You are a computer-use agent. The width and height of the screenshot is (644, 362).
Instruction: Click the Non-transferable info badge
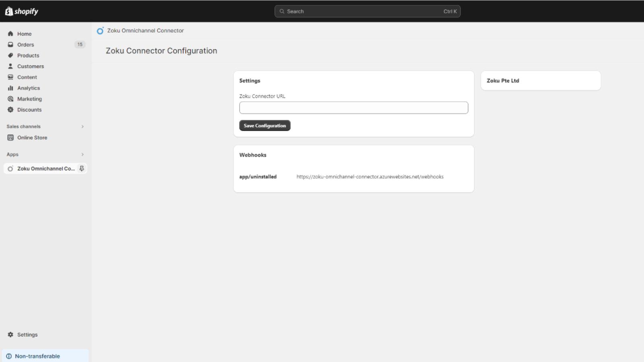[37, 356]
